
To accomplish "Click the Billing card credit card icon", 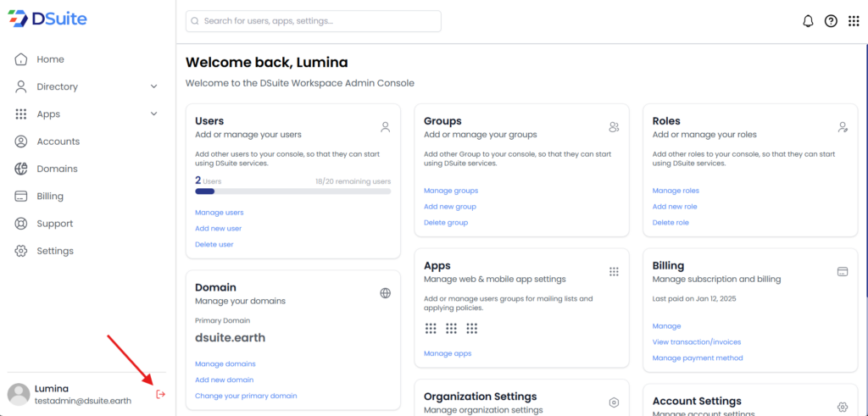I will click(x=843, y=271).
